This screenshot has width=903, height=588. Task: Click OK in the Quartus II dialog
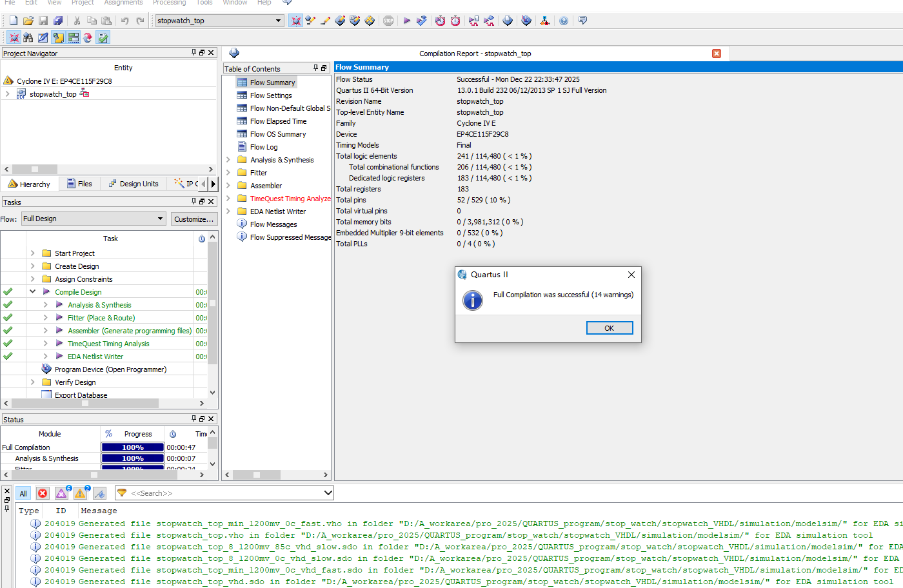coord(610,328)
